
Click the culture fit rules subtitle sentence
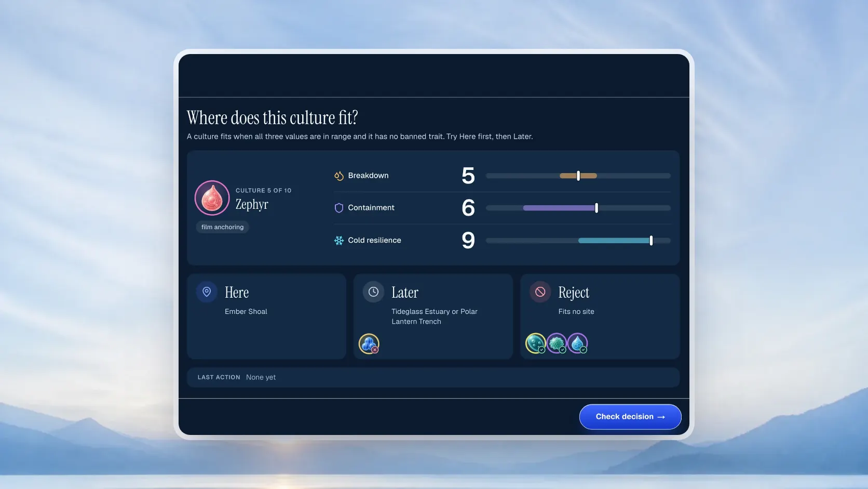(360, 137)
